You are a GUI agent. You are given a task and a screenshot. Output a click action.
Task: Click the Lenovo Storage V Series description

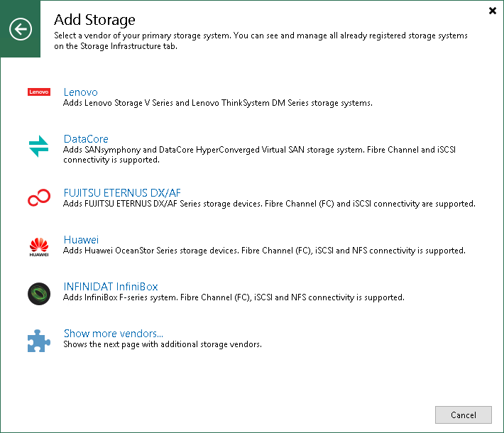218,103
